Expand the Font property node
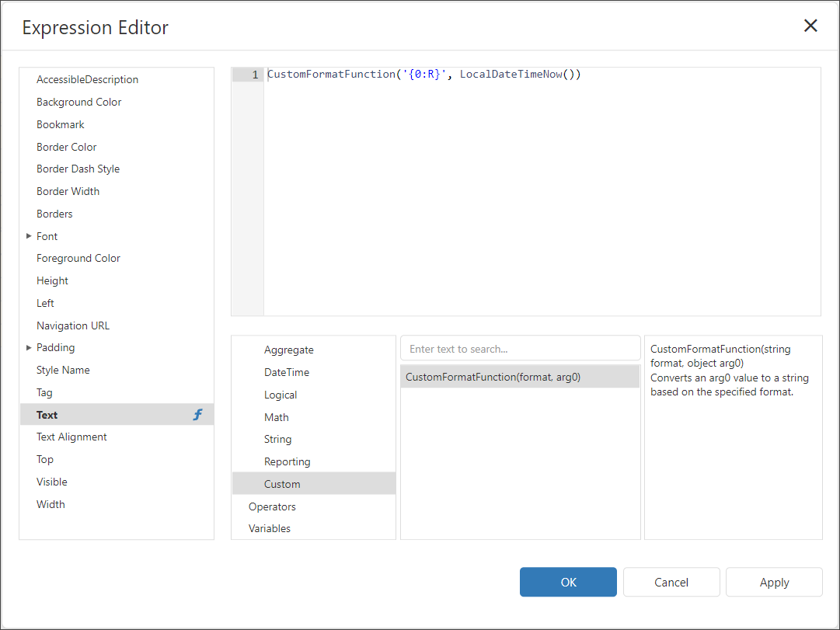The height and width of the screenshot is (630, 840). (29, 236)
